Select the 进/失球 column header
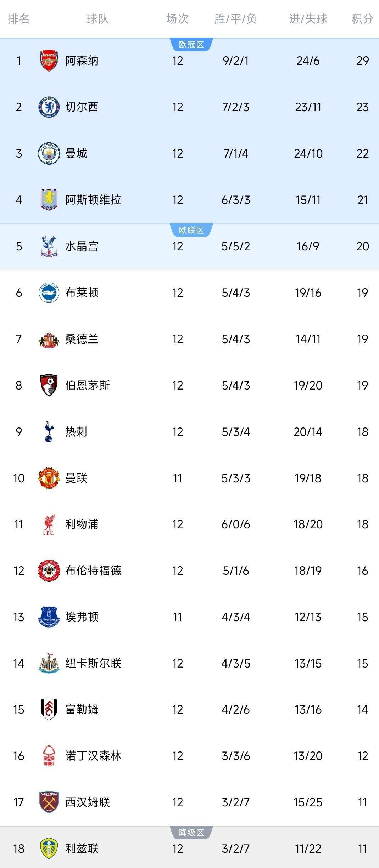 coord(308,19)
